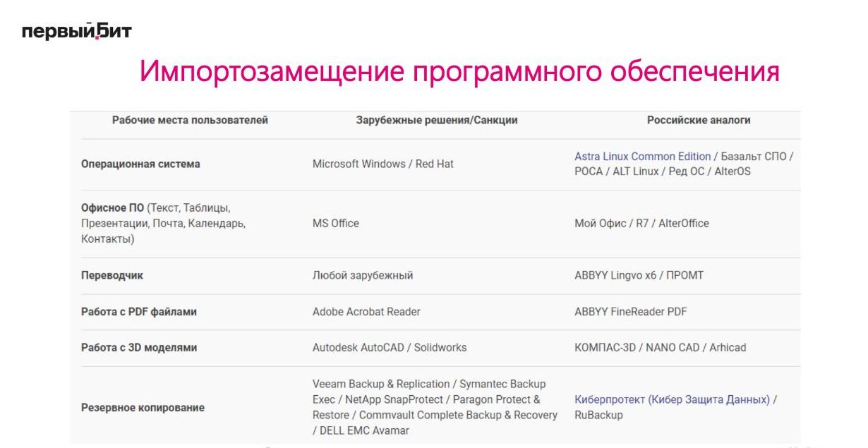This screenshot has height=448, width=868.
Task: Select the slide title Импортозамещение программного обеспечения
Action: click(x=459, y=72)
